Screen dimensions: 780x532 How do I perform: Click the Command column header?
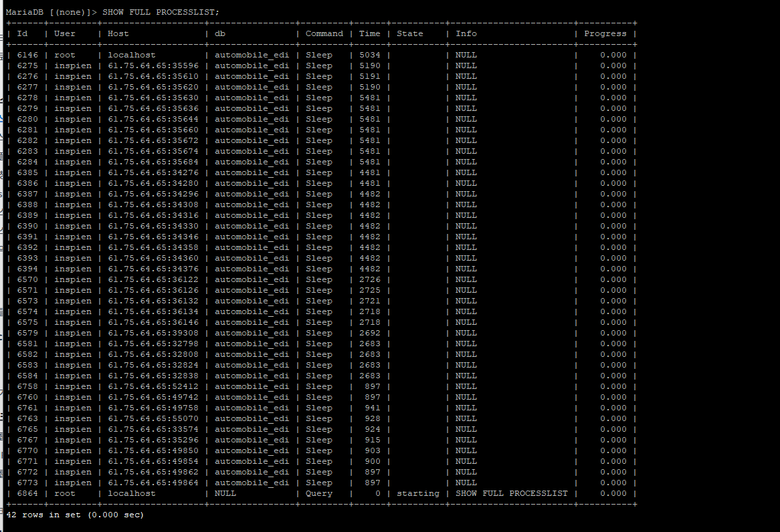(x=324, y=33)
